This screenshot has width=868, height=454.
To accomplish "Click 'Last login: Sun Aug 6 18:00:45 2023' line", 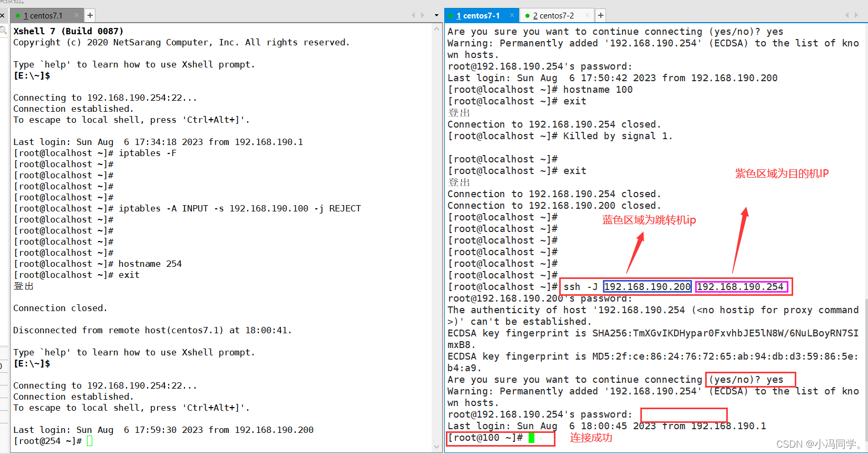I will [607, 426].
